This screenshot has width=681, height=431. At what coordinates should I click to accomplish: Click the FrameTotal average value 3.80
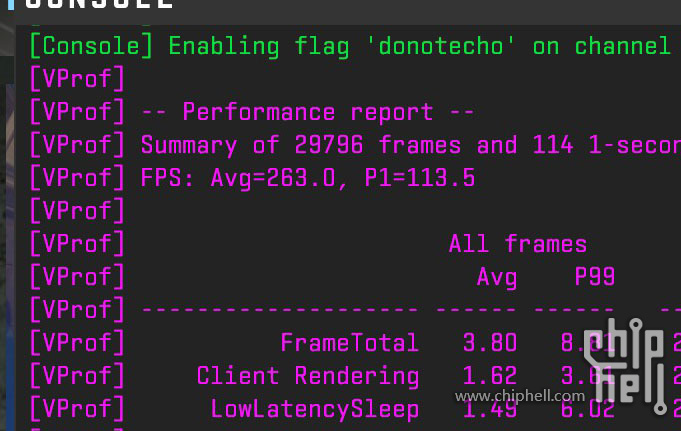coord(489,343)
